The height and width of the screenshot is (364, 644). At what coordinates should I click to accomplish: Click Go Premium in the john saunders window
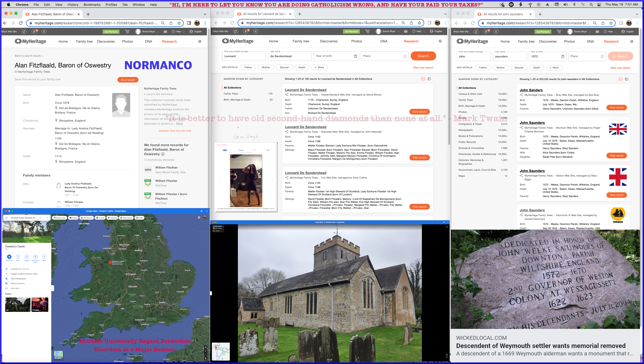pos(543,32)
